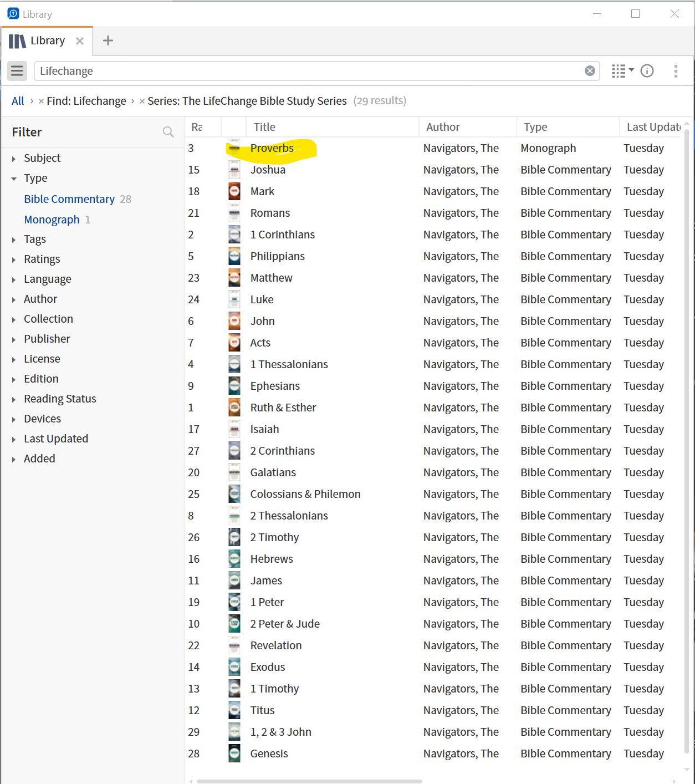The image size is (695, 784).
Task: Expand the Tags filter
Action: tap(14, 240)
